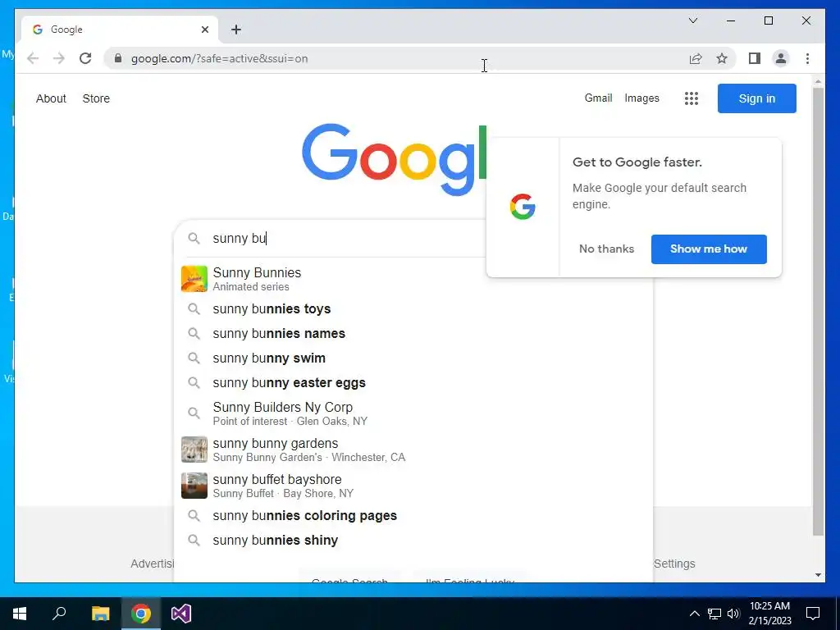Viewport: 840px width, 630px height.
Task: Click the magnifier beside sunny bunny easter eggs
Action: click(x=194, y=383)
